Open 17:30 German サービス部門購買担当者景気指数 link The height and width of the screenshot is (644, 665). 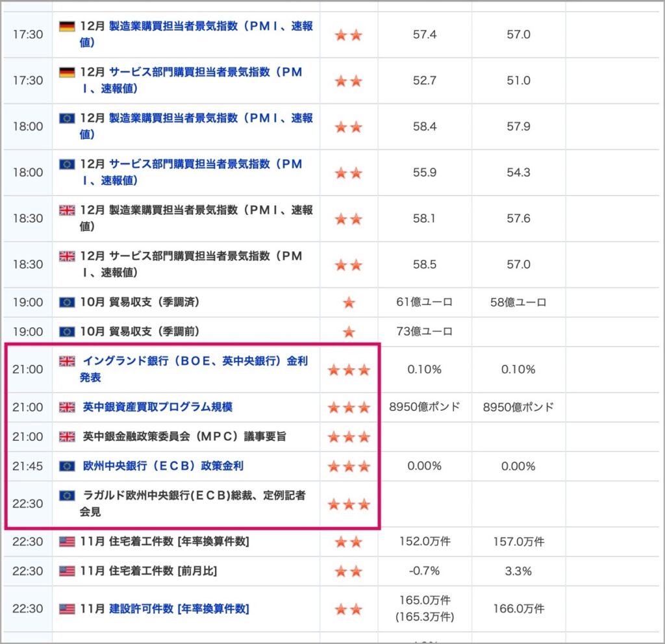point(191,80)
